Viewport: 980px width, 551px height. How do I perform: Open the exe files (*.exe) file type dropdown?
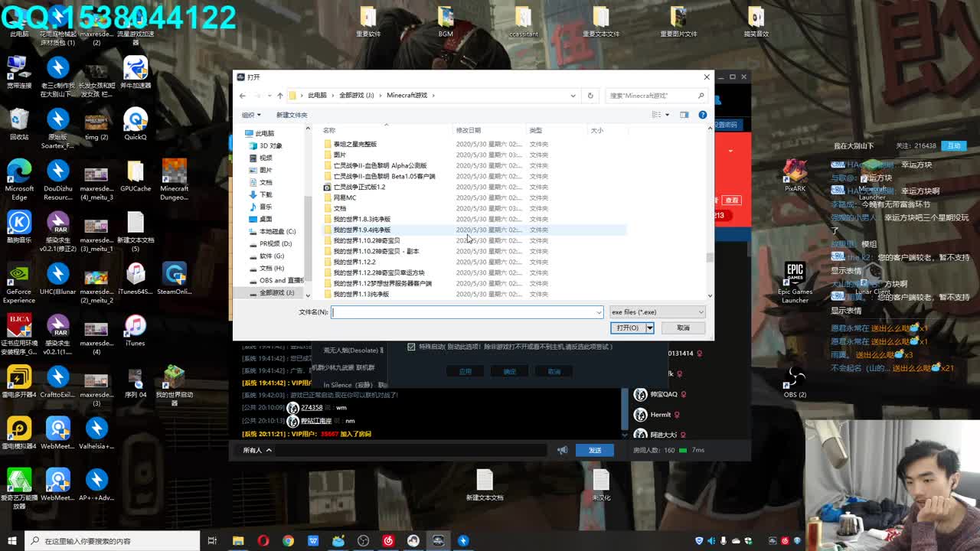[x=656, y=311]
